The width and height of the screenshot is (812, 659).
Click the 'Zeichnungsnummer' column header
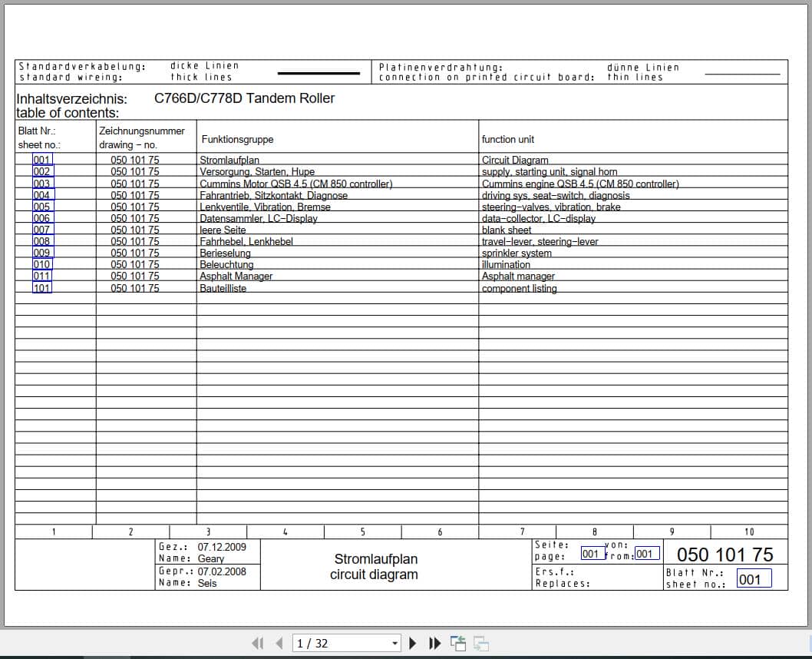pos(142,131)
